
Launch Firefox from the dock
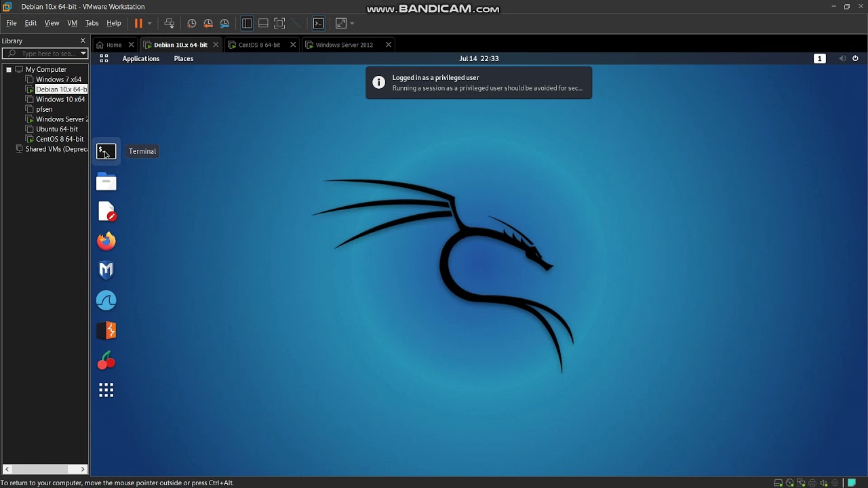(x=106, y=241)
